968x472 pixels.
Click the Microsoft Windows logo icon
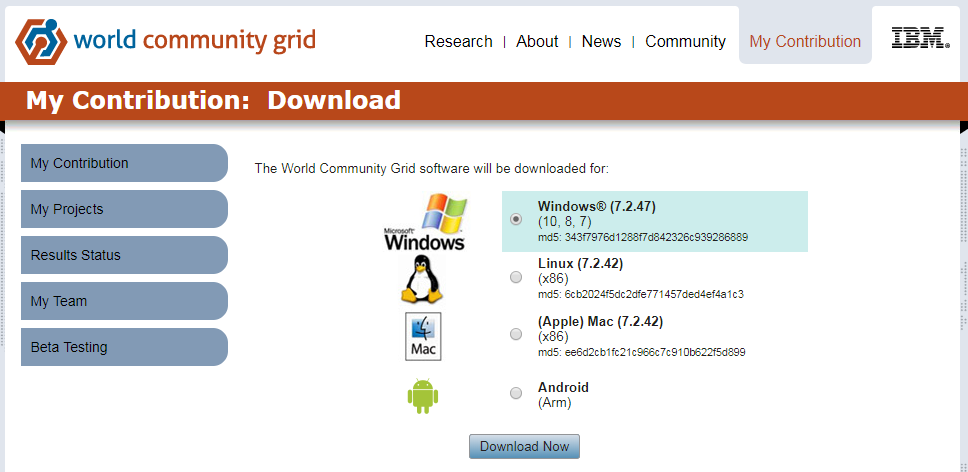coord(425,222)
